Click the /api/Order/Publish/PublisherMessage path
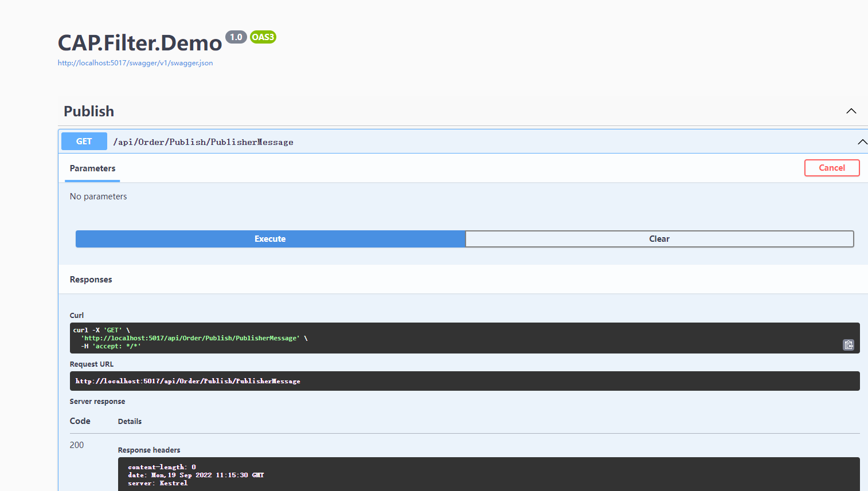 (x=203, y=142)
